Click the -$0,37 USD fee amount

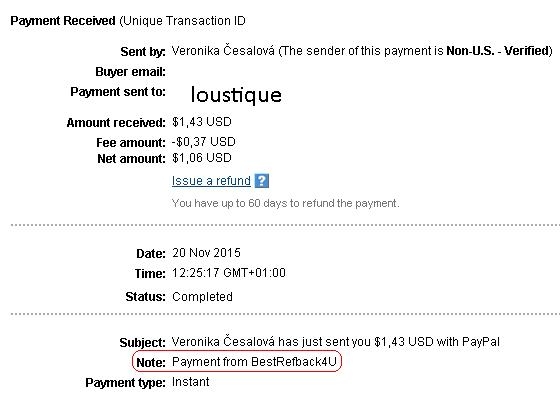coord(204,142)
